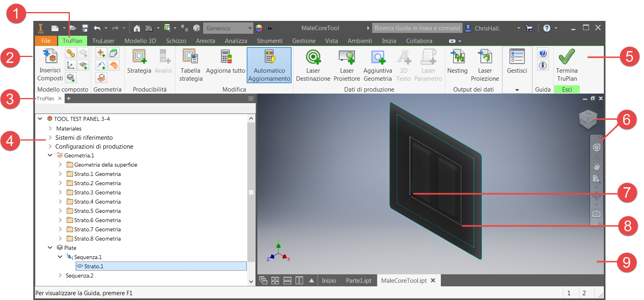Viewport: 644px width, 300px height.
Task: Select the Strato.5 Geometria folder
Action: 94,211
